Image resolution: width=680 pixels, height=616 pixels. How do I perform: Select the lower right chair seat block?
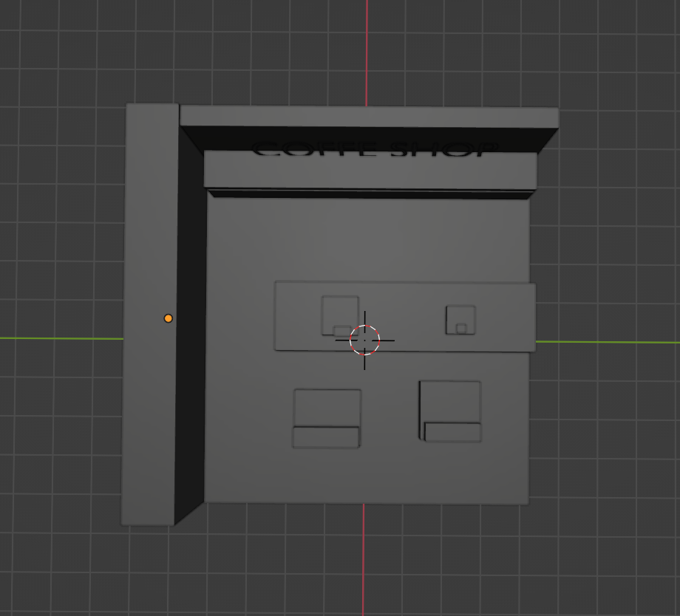[x=453, y=432]
